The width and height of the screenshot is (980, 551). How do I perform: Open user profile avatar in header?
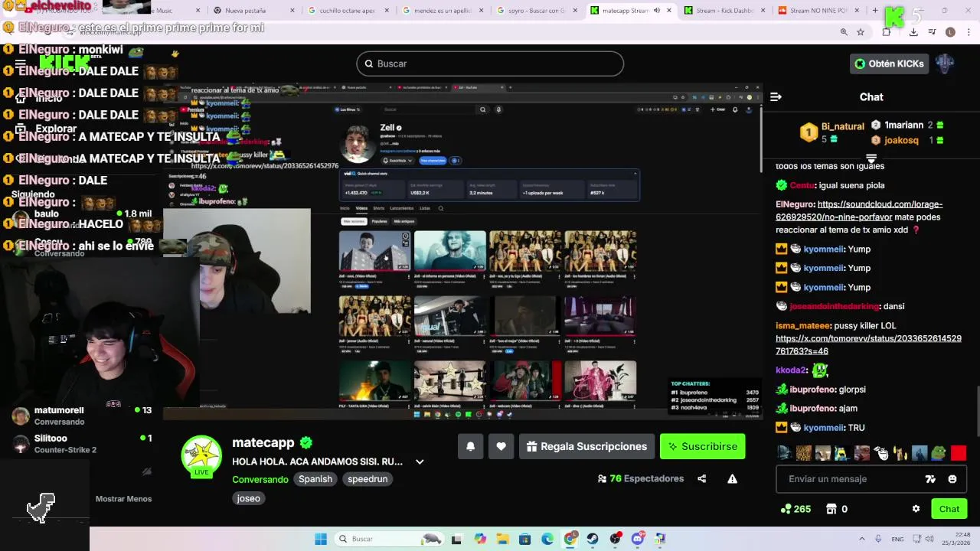pyautogui.click(x=945, y=64)
